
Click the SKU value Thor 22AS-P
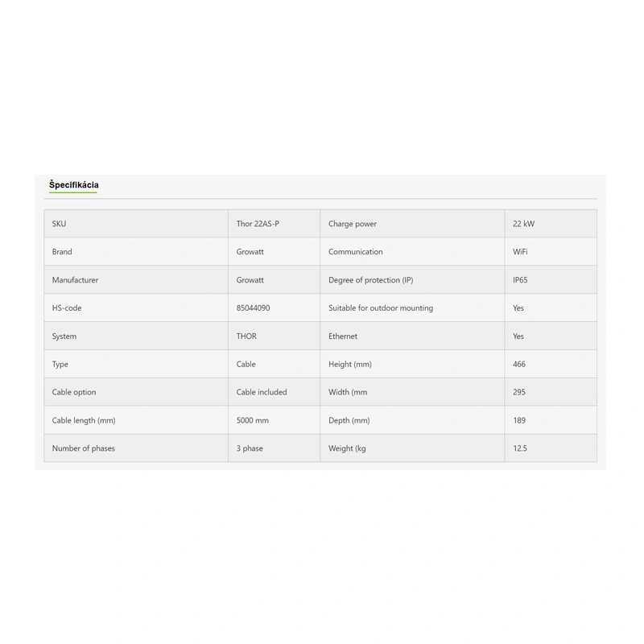(258, 224)
